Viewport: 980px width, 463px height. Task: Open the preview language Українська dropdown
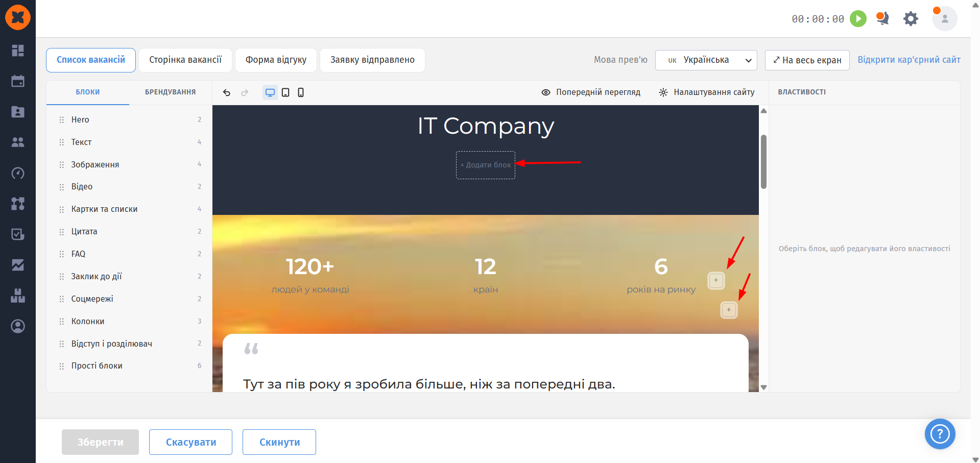(706, 60)
